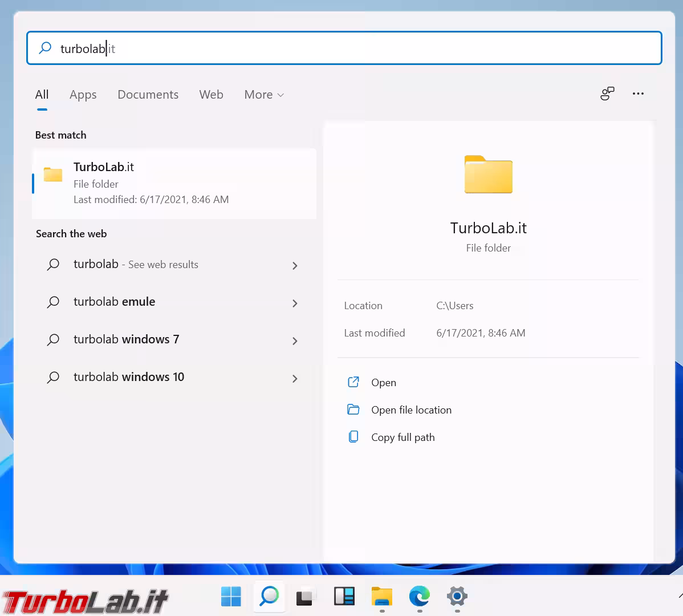
Task: Click Copy full path action
Action: point(403,437)
